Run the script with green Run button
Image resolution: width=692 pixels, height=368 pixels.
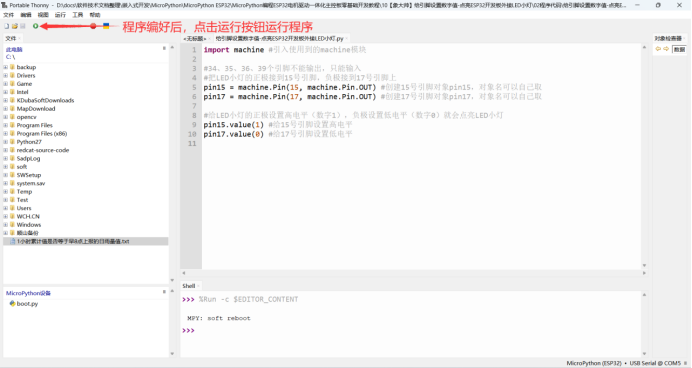(36, 26)
